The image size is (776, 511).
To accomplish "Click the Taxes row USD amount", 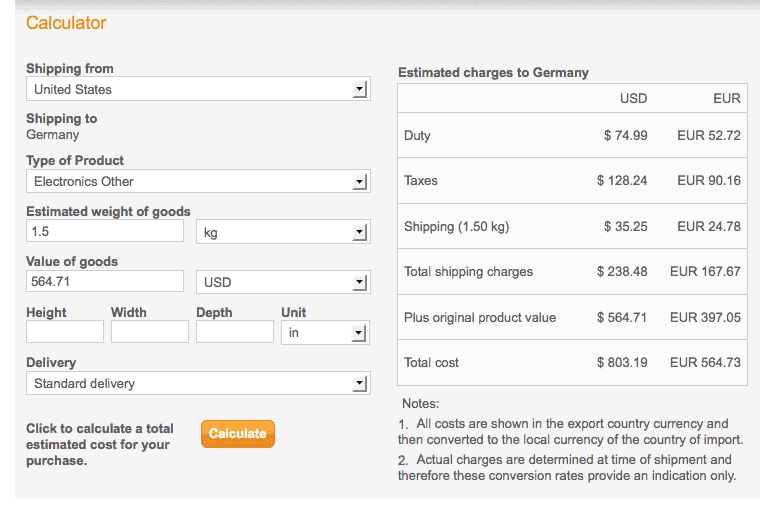I will pos(622,181).
